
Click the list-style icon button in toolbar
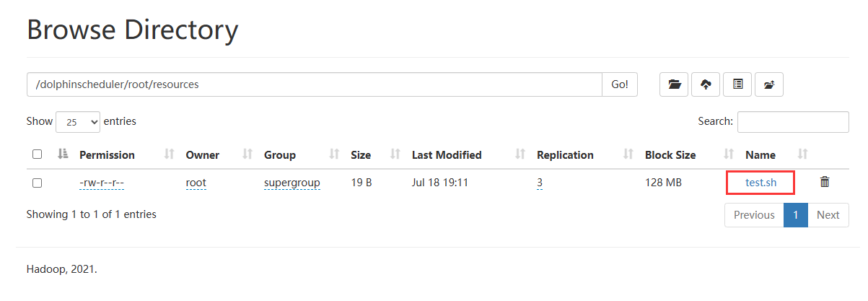(737, 84)
